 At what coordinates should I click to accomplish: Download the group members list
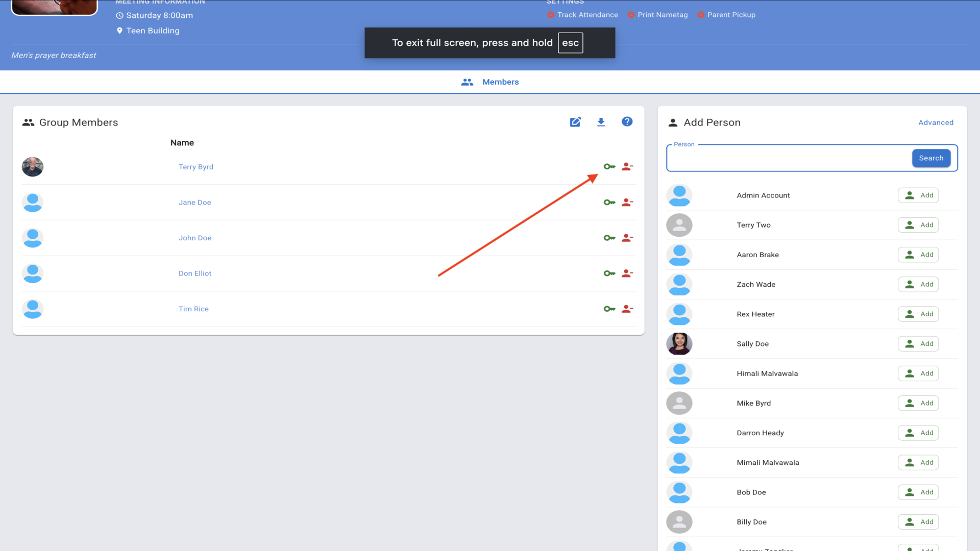point(601,122)
